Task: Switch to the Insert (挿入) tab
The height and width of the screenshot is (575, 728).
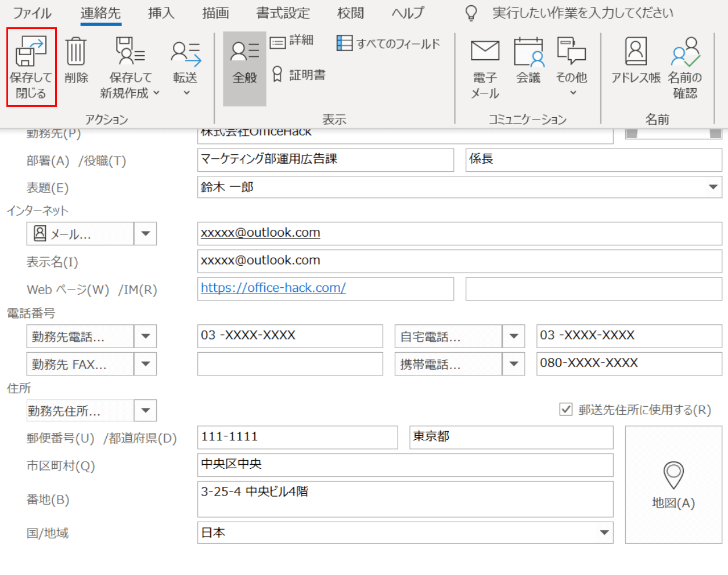Action: 161,13
